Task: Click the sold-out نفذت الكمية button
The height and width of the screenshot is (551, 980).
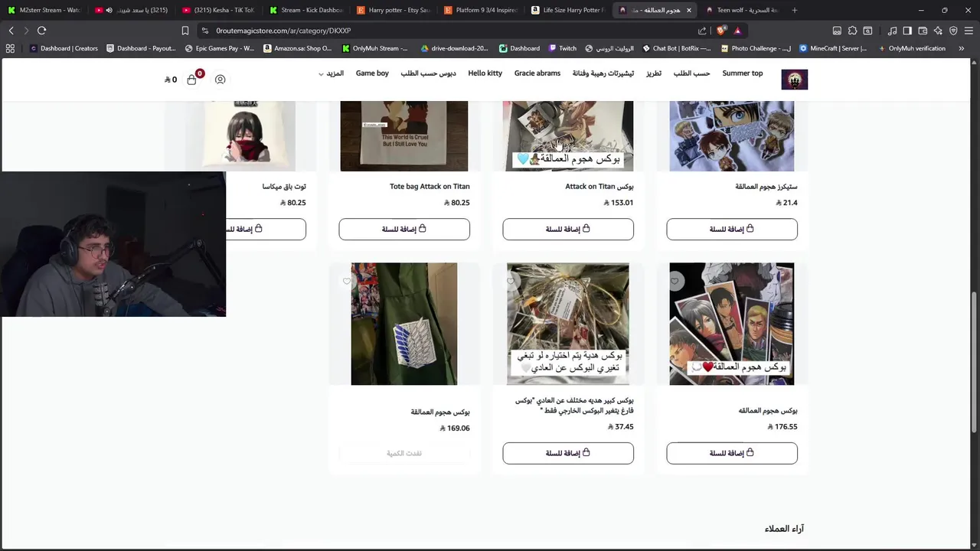Action: [404, 453]
